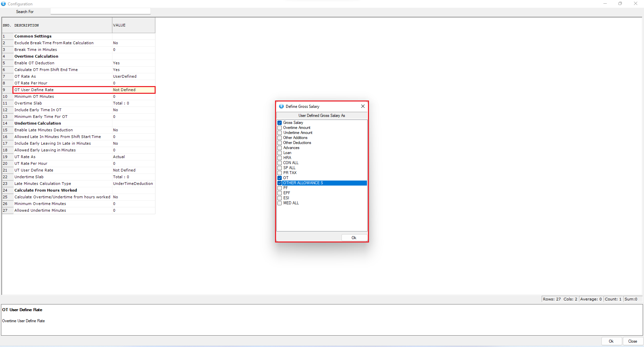Click the Search For input field

pyautogui.click(x=100, y=11)
